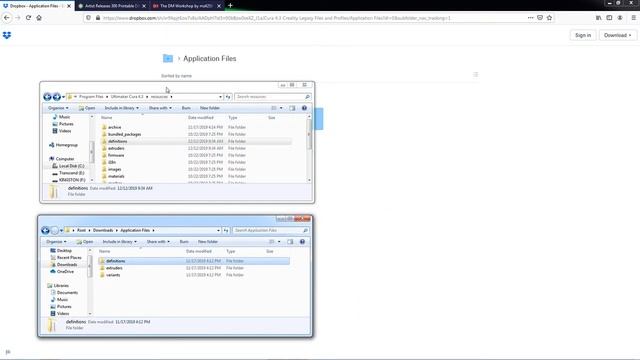The width and height of the screenshot is (640, 360).
Task: Expand Include in library in the resources window
Action: [122, 108]
